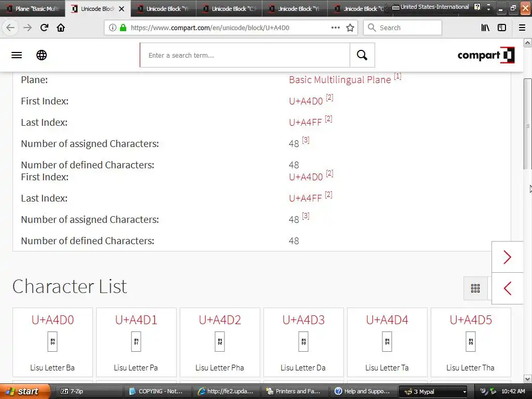Image resolution: width=532 pixels, height=399 pixels.
Task: Go to previous Unicode block arrow
Action: [507, 288]
